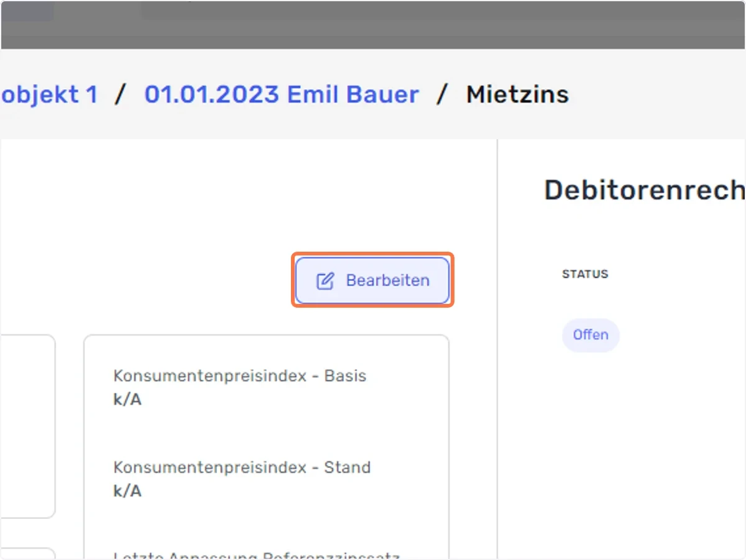Viewport: 746px width, 560px height.
Task: Open the '01.01.2023 Emil Bauer' breadcrumb link
Action: [x=282, y=94]
